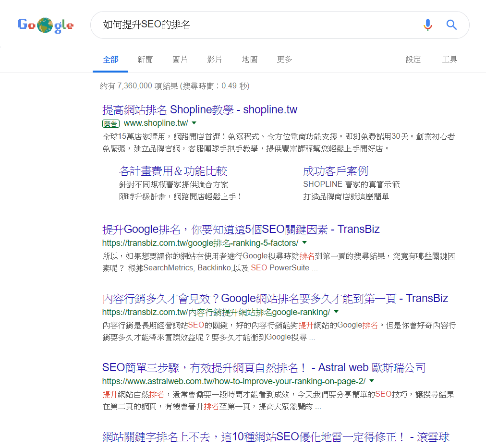This screenshot has height=448, width=486.
Task: Switch to the 影片 tab
Action: pos(215,60)
